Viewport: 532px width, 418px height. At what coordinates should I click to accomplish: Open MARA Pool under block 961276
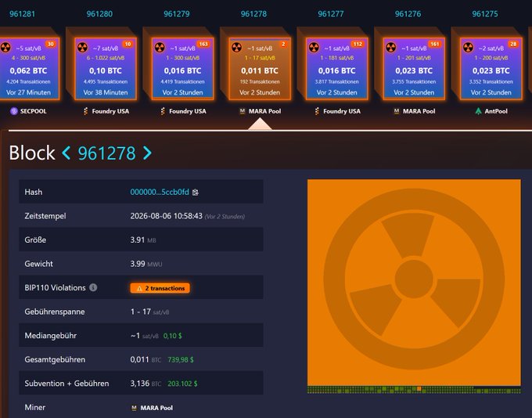[415, 111]
